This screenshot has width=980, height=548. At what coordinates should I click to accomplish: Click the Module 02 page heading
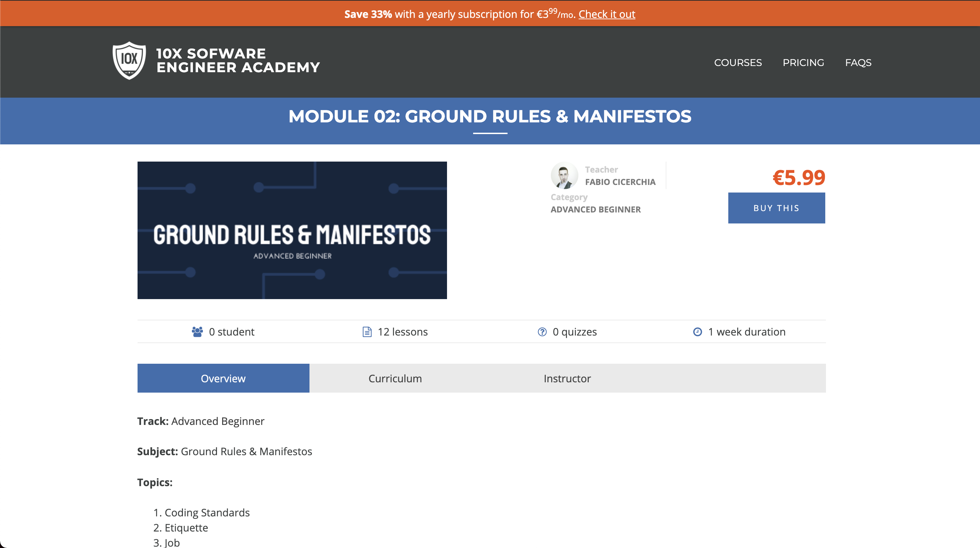(490, 116)
